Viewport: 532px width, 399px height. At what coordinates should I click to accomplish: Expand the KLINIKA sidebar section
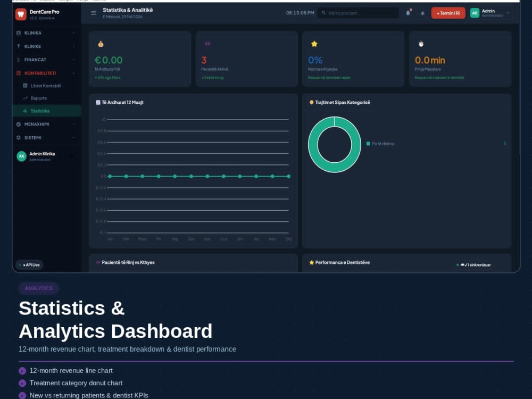pyautogui.click(x=46, y=33)
